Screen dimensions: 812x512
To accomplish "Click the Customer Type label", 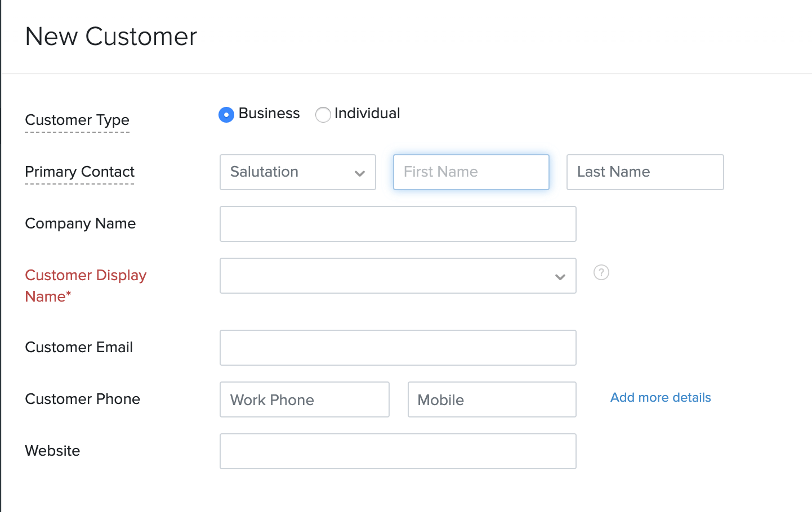I will tap(77, 120).
